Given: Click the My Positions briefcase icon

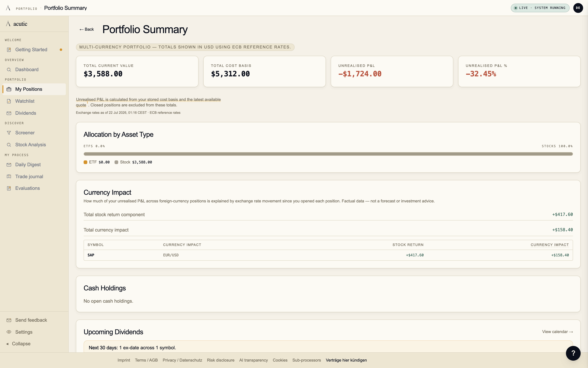Looking at the screenshot, I should coord(9,89).
